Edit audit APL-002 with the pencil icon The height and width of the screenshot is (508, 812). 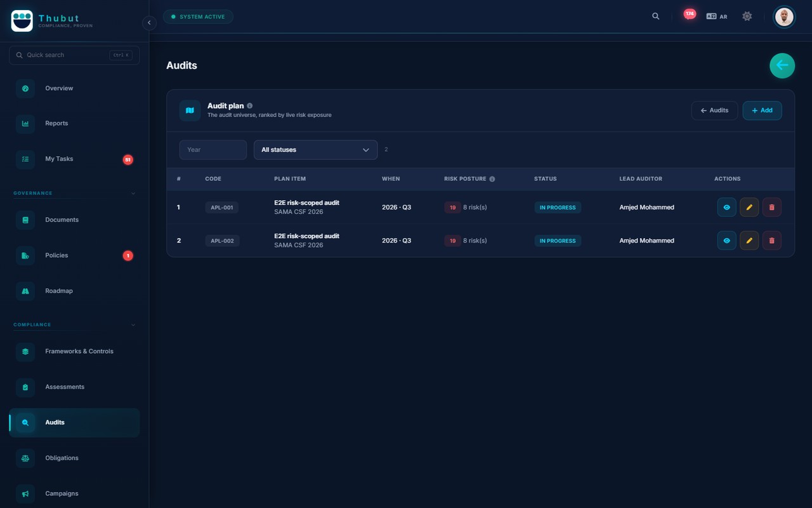[x=749, y=241]
